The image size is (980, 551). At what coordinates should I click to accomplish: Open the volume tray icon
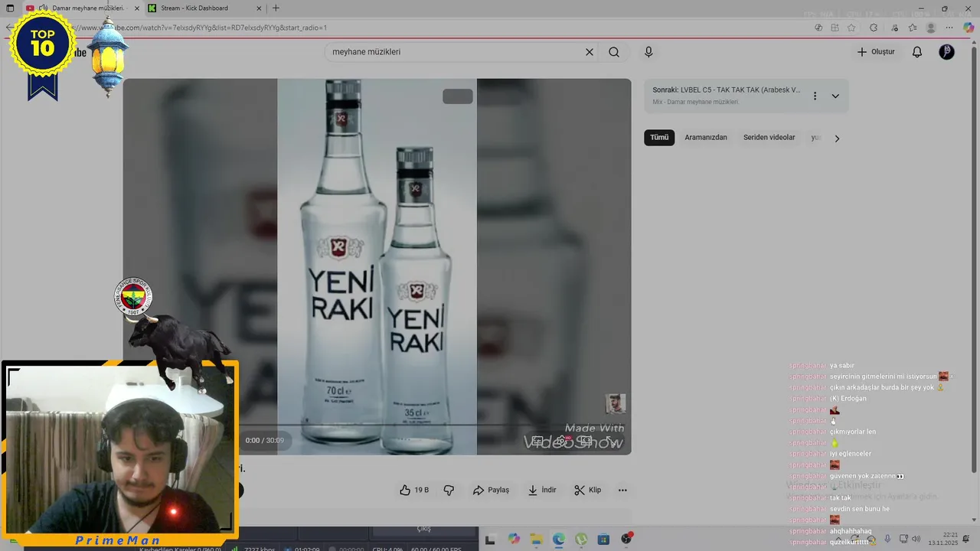(x=916, y=540)
